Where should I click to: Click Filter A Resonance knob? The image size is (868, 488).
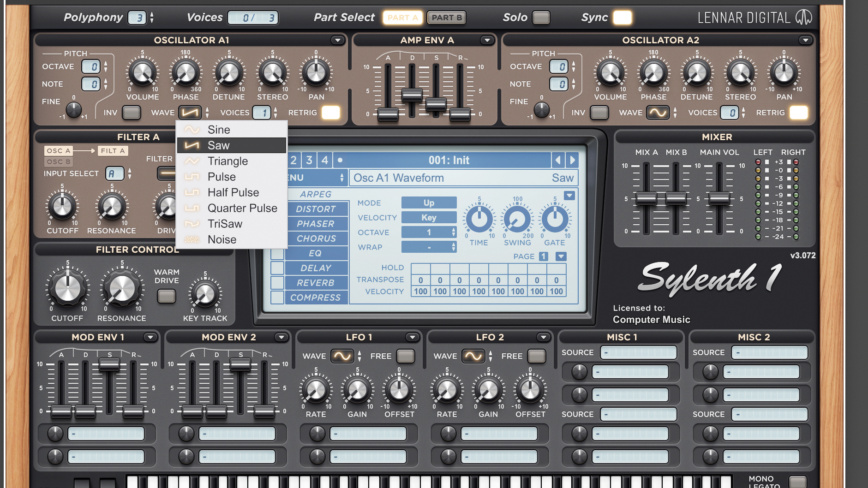tap(112, 206)
